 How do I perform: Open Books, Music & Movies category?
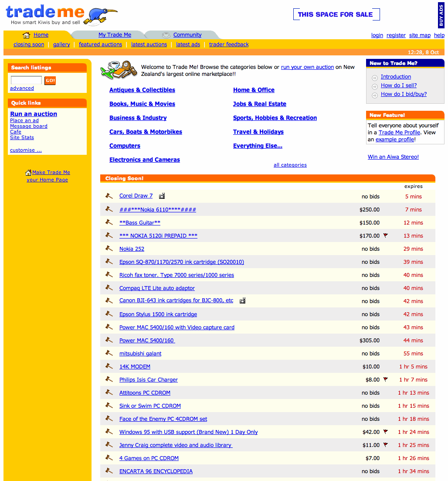[142, 104]
